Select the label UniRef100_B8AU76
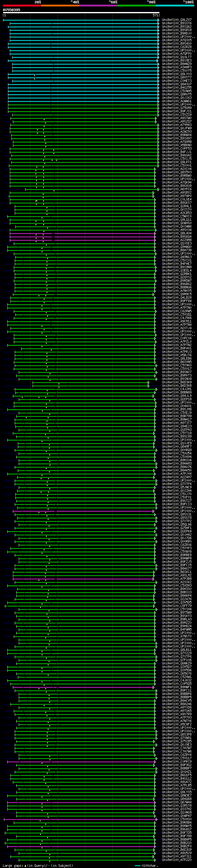 click(x=176, y=467)
